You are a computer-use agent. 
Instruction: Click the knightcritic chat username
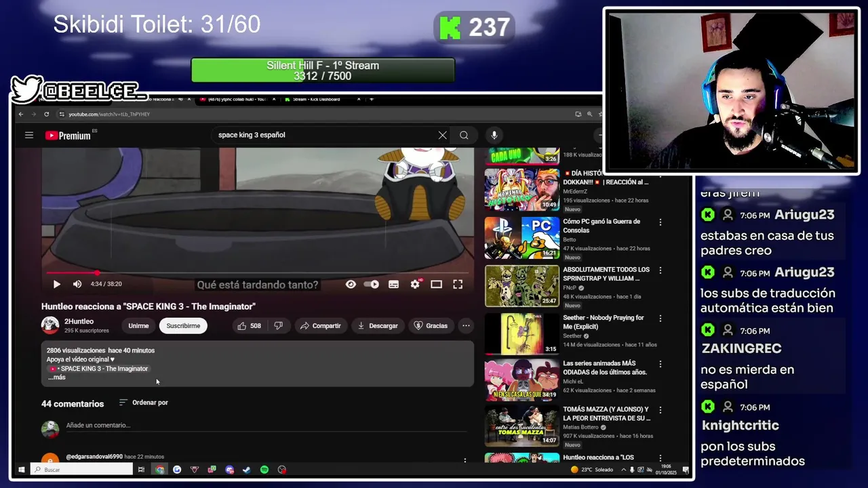pos(740,426)
